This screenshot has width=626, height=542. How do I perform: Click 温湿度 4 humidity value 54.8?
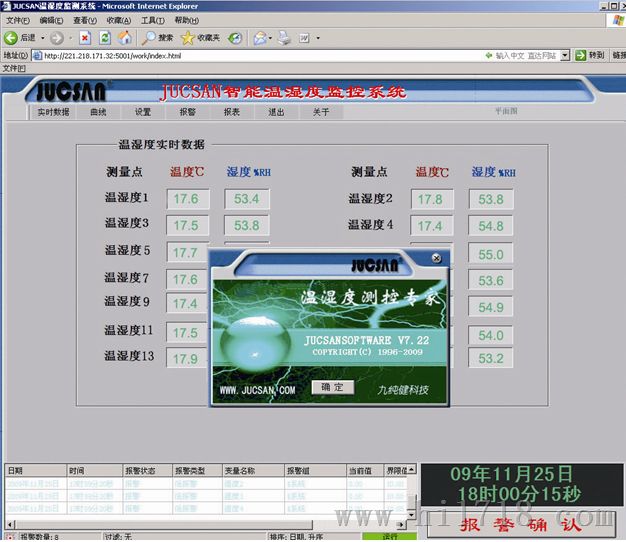click(491, 226)
